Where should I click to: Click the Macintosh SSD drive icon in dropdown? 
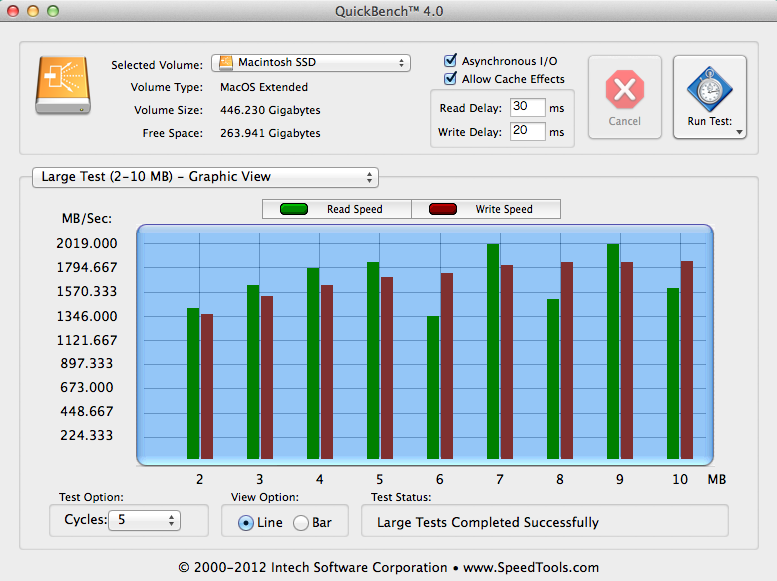(226, 62)
